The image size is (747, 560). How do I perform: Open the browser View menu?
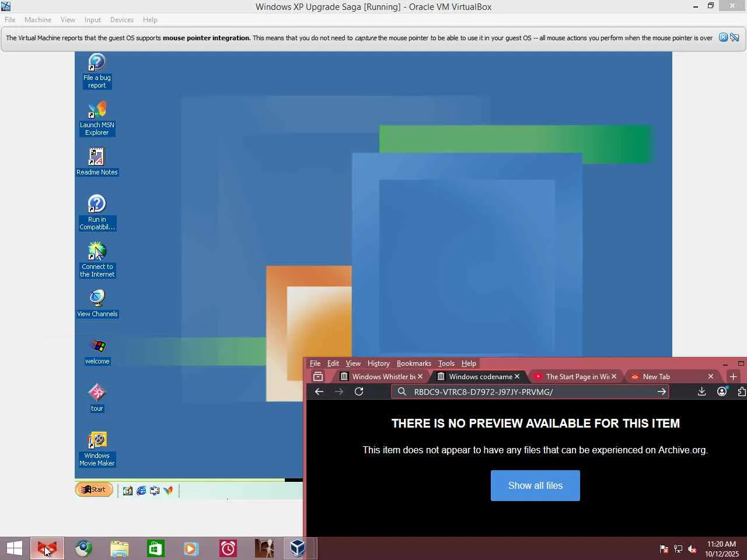point(353,363)
